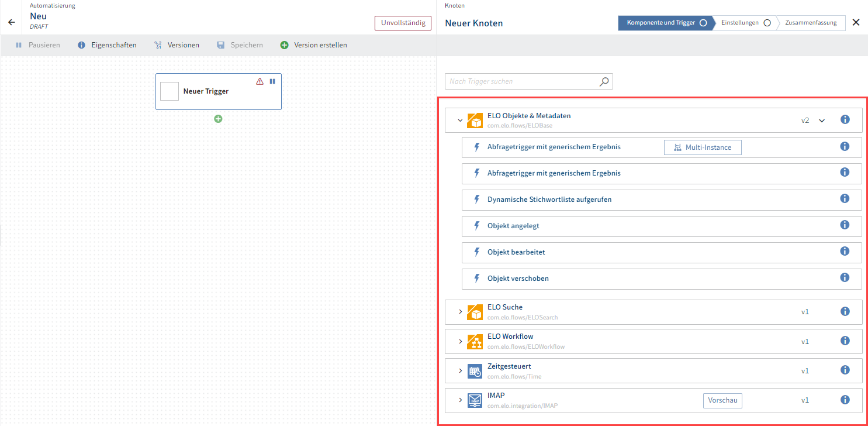Viewport: 868px width, 426px height.
Task: Select the Objekt verschoben trigger
Action: pyautogui.click(x=662, y=279)
